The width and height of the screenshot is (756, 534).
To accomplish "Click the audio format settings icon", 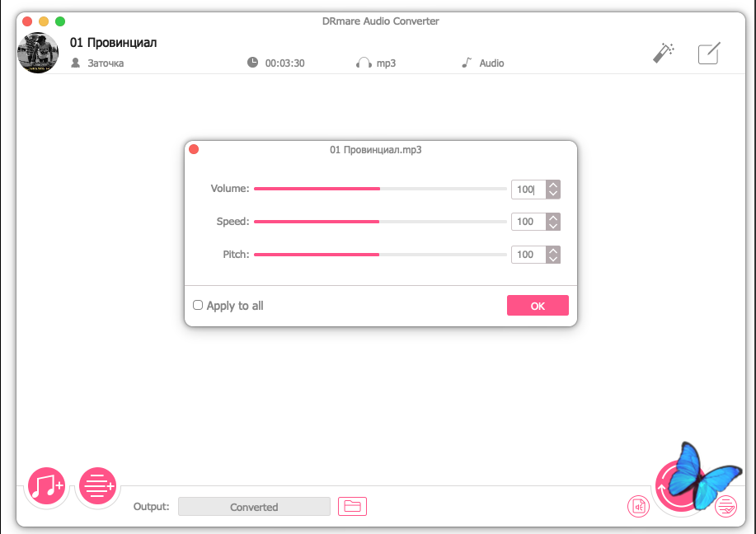I will pyautogui.click(x=638, y=507).
